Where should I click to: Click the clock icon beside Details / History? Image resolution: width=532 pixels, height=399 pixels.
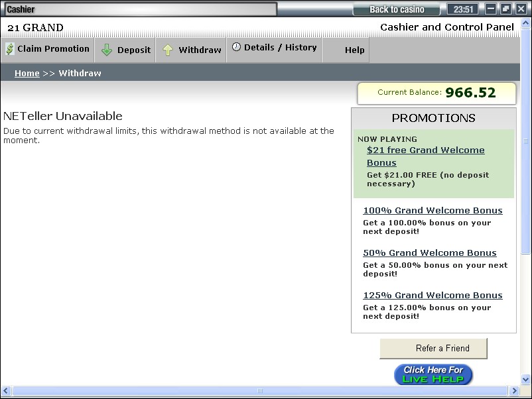237,47
